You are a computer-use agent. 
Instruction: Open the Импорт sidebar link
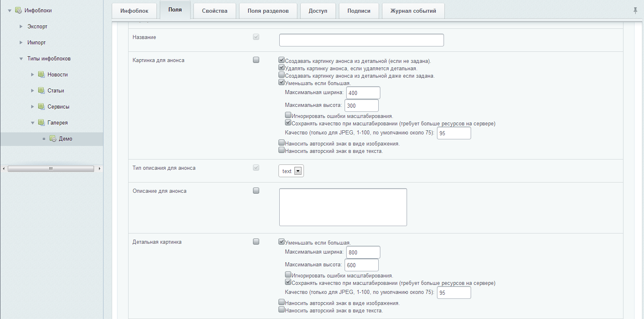(37, 42)
